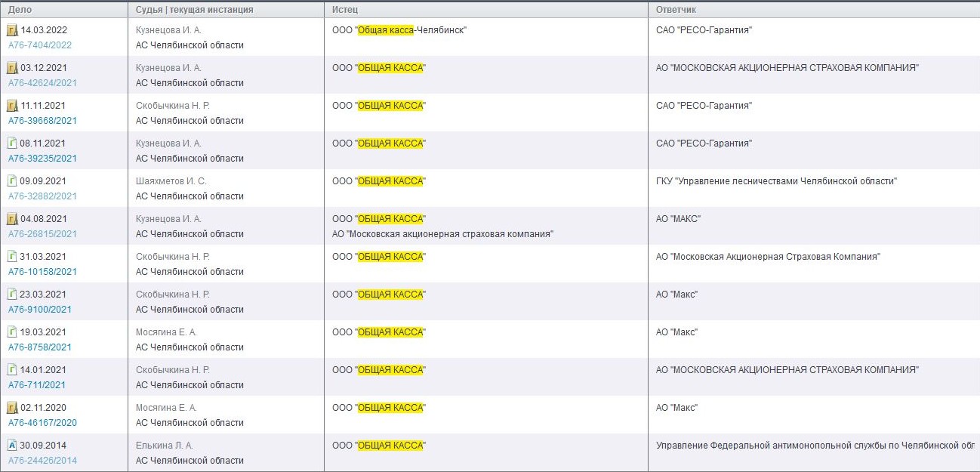Select plaintiff ООО "ОБЩАЯ КАССА" in 09.09.2021 row
Screen dimensions: 980x472
379,181
